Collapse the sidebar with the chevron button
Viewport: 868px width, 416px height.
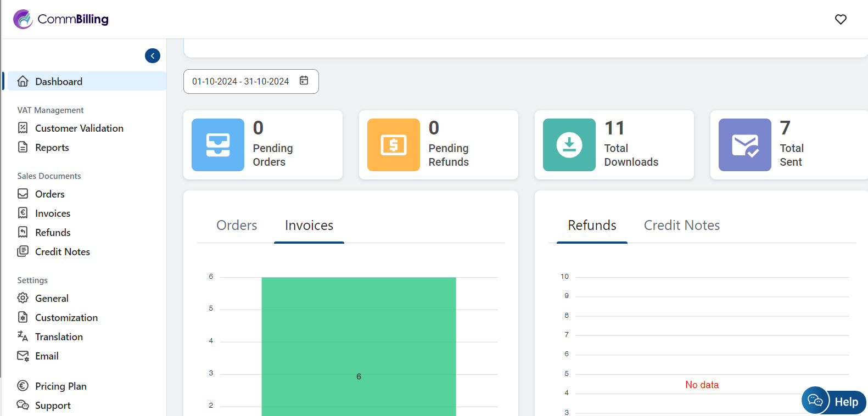coord(153,55)
